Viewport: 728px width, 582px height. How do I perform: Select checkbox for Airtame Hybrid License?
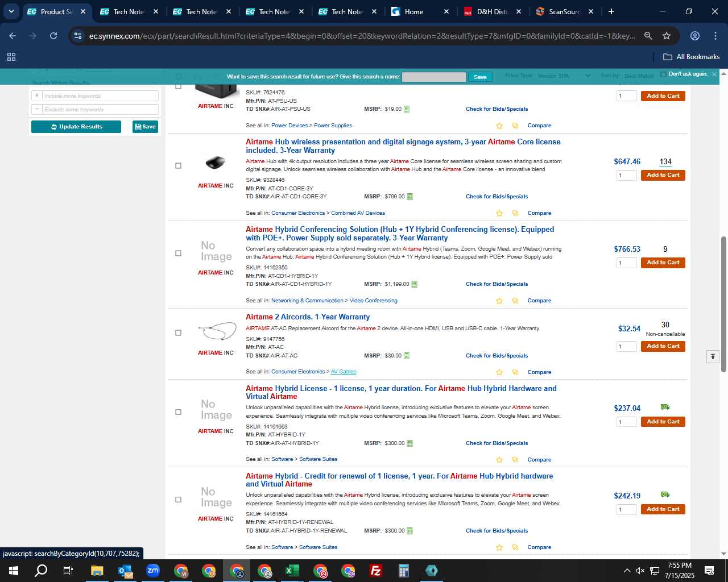(x=178, y=412)
